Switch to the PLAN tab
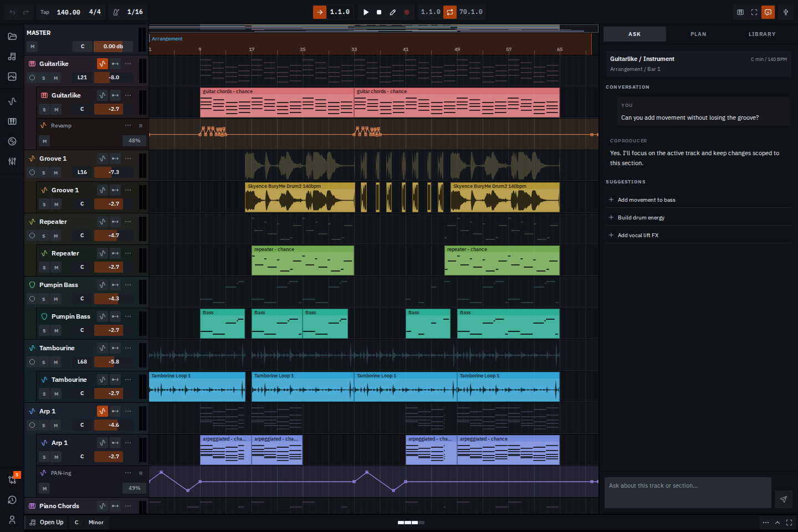Image resolution: width=798 pixels, height=532 pixels. coord(698,34)
